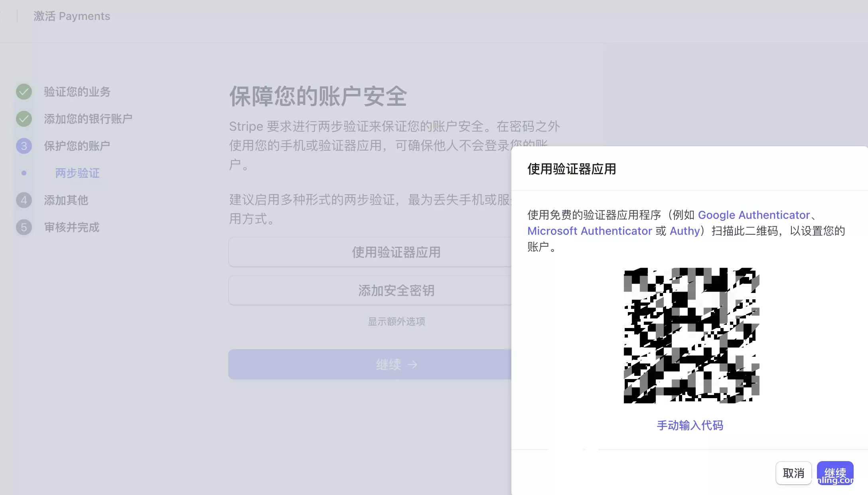The image size is (868, 495).
Task: Open the Google Authenticator link
Action: point(754,215)
